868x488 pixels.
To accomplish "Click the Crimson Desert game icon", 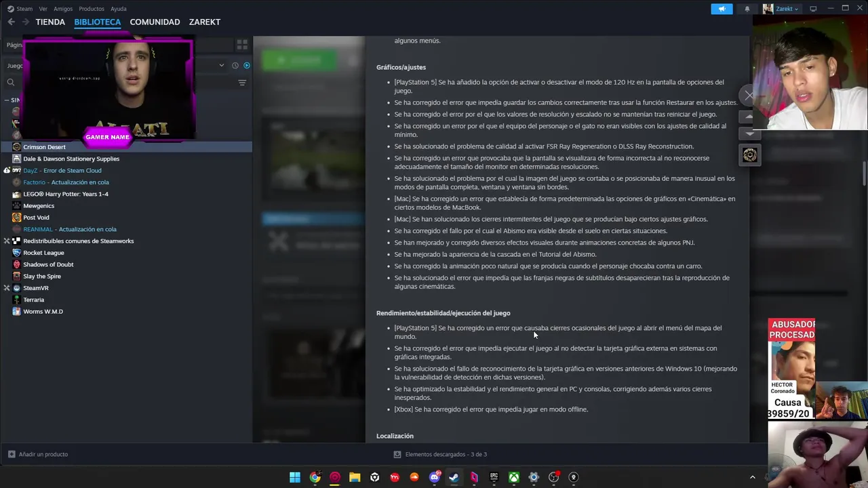I will [17, 147].
